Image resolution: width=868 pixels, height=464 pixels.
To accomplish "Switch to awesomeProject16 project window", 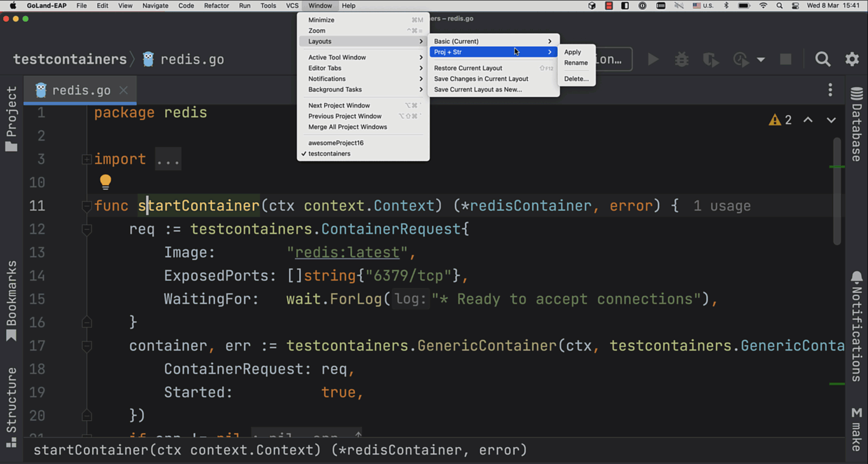I will click(336, 143).
